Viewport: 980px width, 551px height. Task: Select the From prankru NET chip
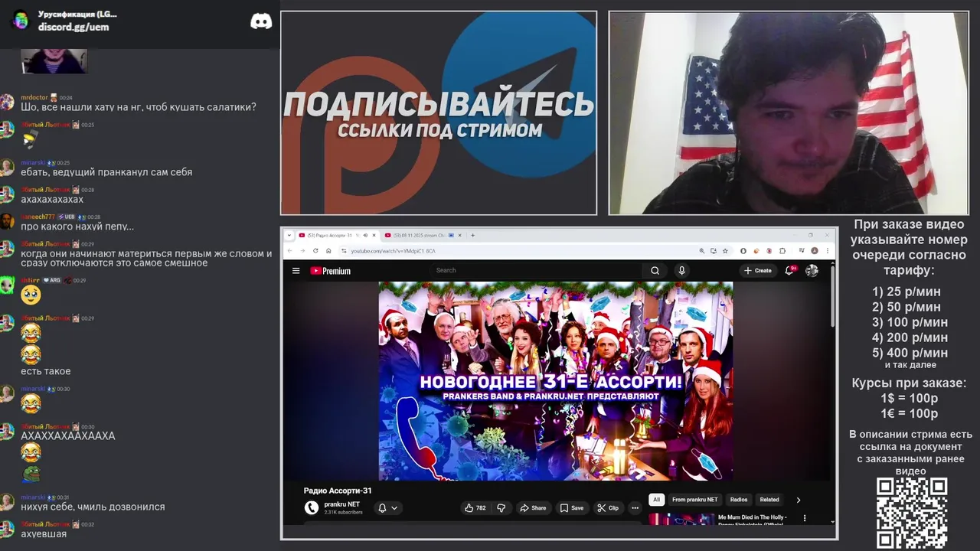[x=695, y=500]
